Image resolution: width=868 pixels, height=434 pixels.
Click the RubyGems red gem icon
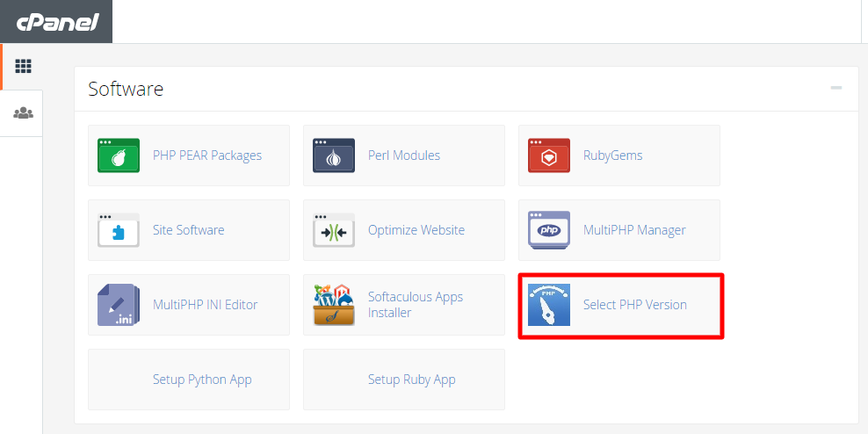coord(549,156)
